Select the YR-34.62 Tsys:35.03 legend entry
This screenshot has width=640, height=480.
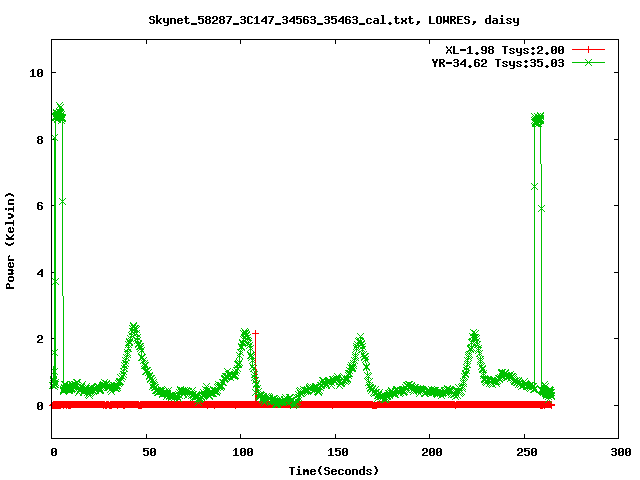click(498, 63)
